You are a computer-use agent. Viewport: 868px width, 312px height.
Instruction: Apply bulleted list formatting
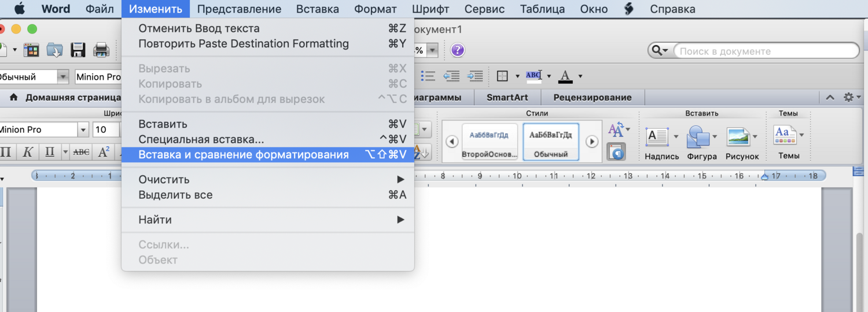(428, 76)
